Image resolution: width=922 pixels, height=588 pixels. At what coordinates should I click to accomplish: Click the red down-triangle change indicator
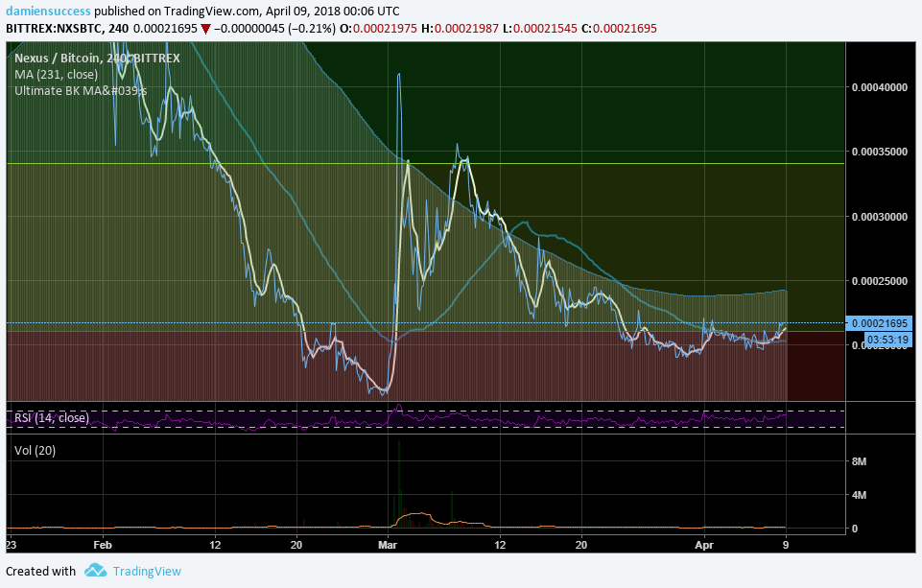tap(205, 29)
